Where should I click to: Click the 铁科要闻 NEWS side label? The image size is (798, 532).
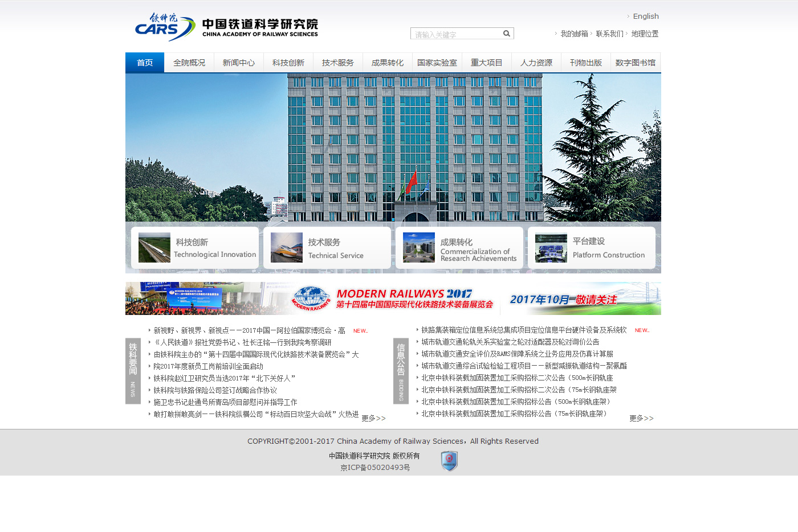[x=133, y=371]
